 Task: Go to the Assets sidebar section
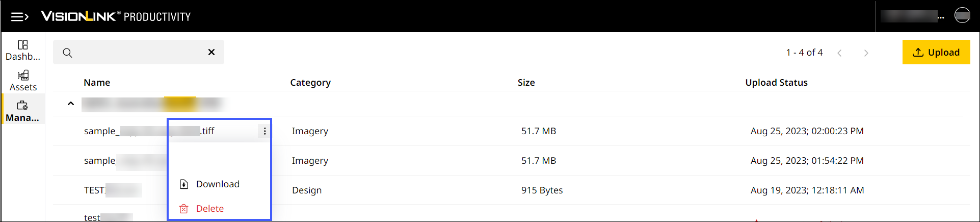pyautogui.click(x=23, y=81)
